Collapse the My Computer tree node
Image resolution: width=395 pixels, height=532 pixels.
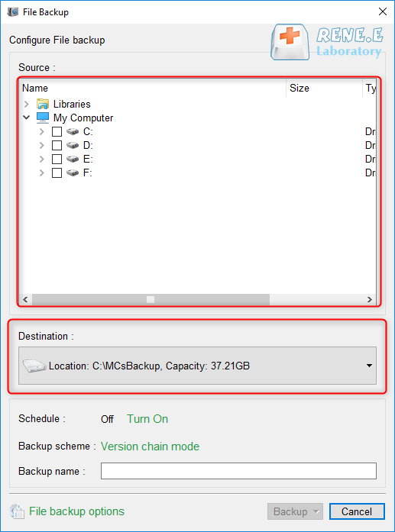click(27, 118)
